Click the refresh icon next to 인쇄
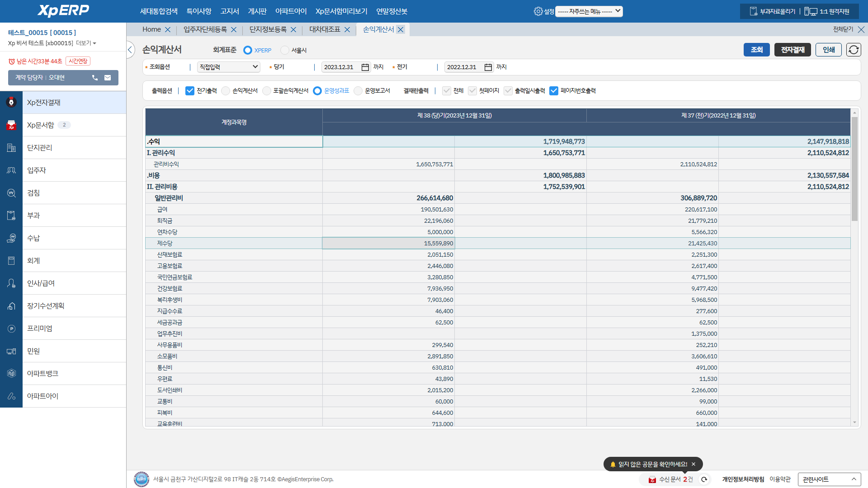The image size is (868, 488). [854, 50]
